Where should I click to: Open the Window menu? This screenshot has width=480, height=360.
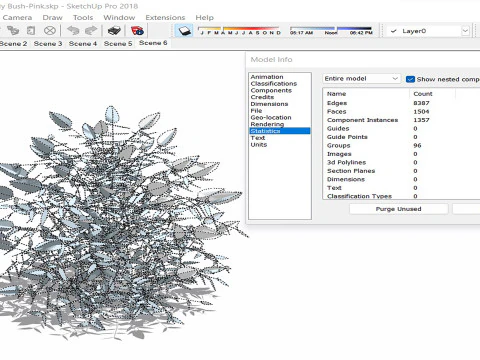[x=119, y=17]
